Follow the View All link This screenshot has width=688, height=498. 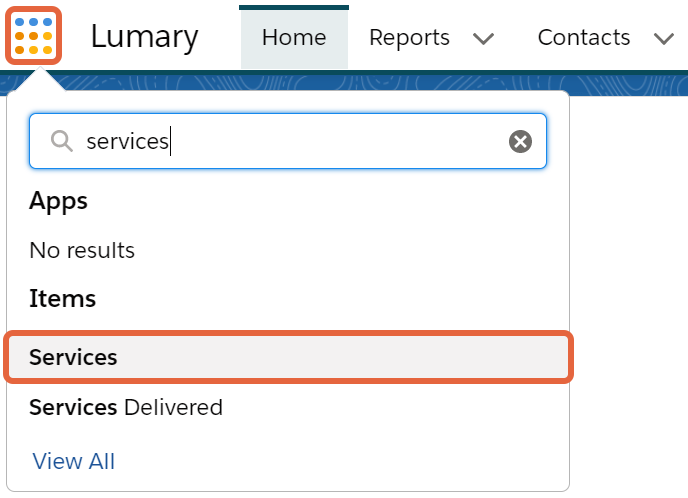(x=74, y=461)
